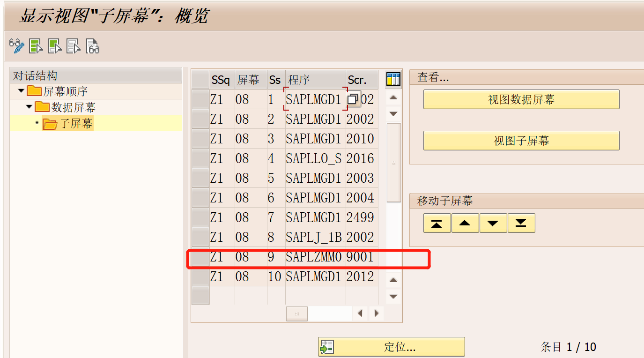Open the table column configuration icon

coord(393,80)
